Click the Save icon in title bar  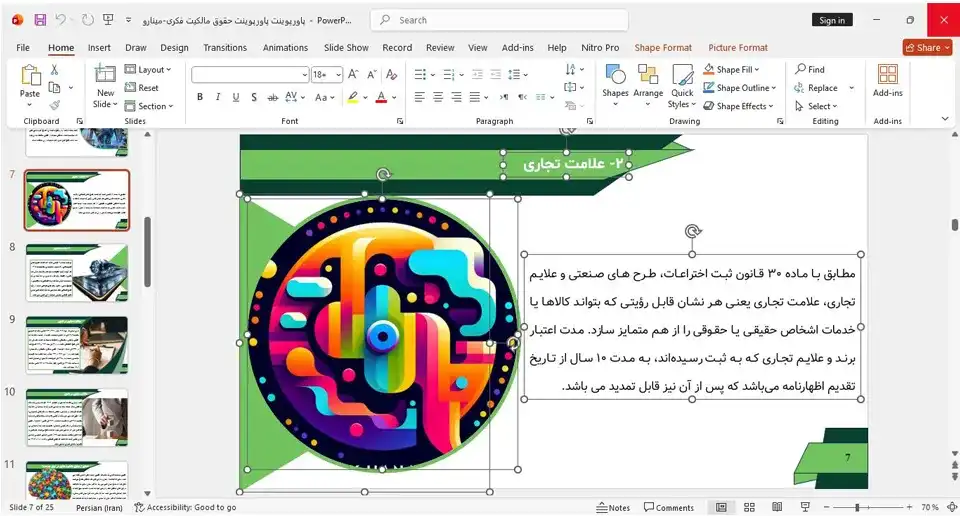(x=40, y=20)
